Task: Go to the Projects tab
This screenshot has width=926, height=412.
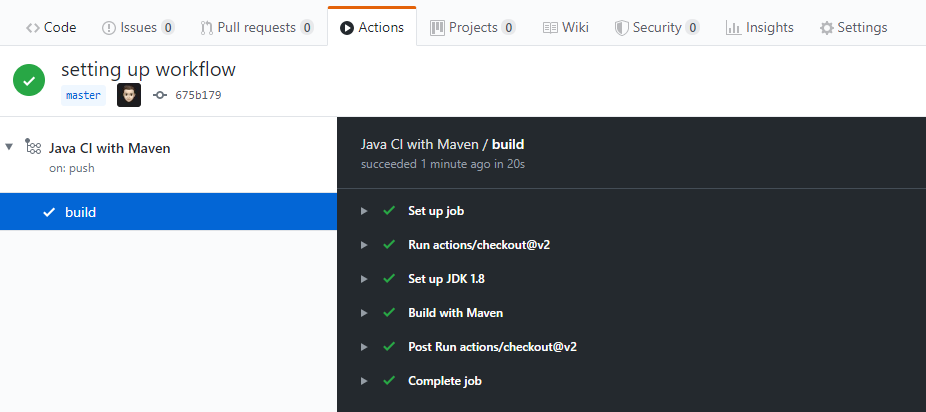Action: (x=473, y=28)
